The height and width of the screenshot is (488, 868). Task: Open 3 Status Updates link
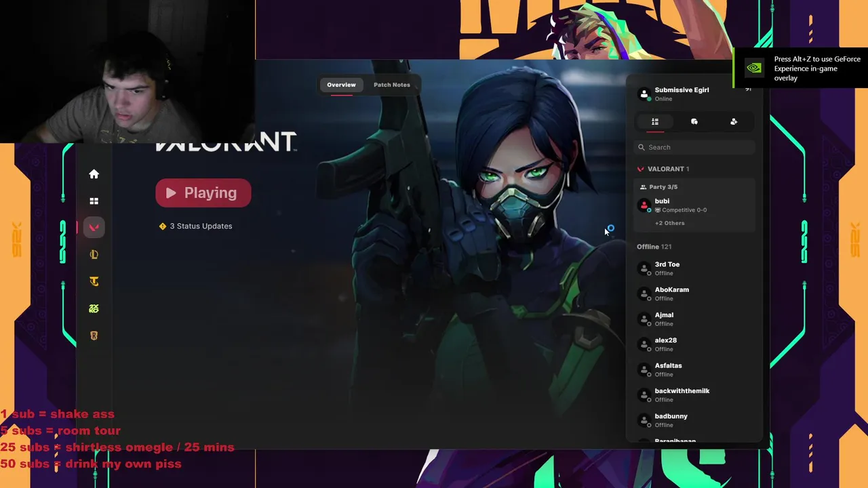[x=201, y=226]
